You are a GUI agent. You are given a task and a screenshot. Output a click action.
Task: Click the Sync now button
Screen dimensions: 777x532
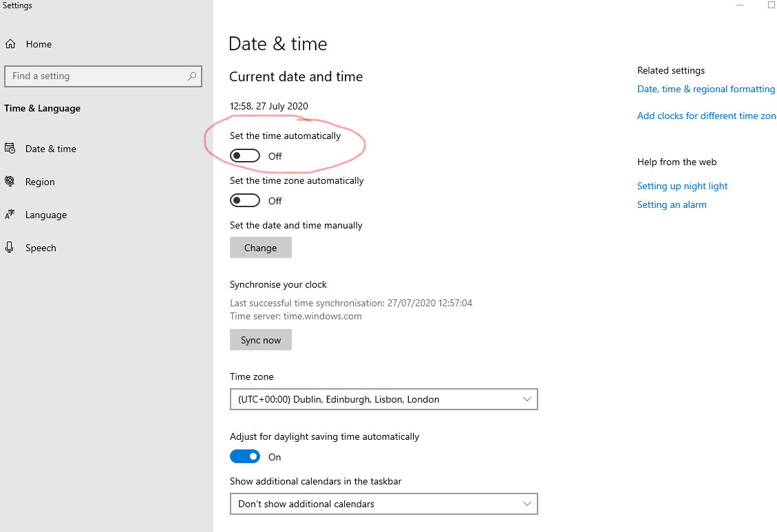coord(260,339)
